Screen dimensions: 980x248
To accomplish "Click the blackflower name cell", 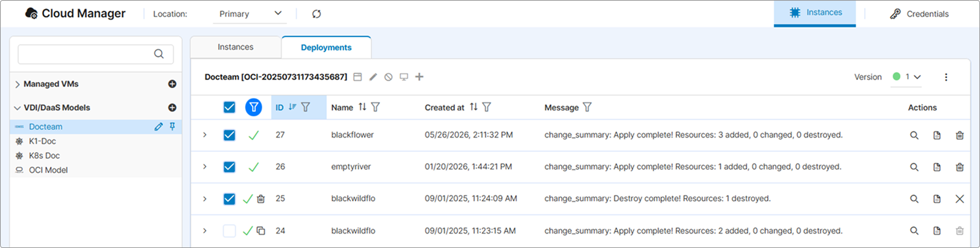I will 353,135.
